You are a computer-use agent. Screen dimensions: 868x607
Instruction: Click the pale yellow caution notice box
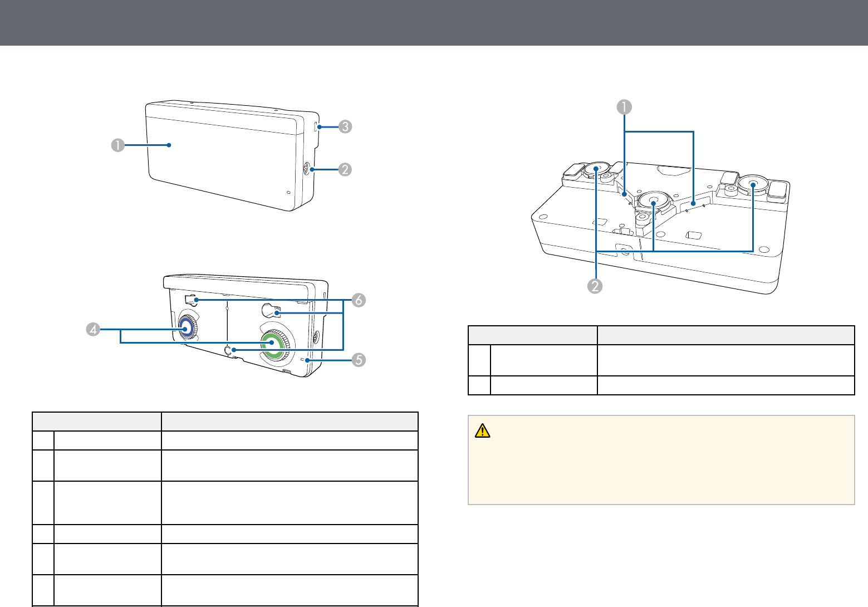[x=661, y=460]
